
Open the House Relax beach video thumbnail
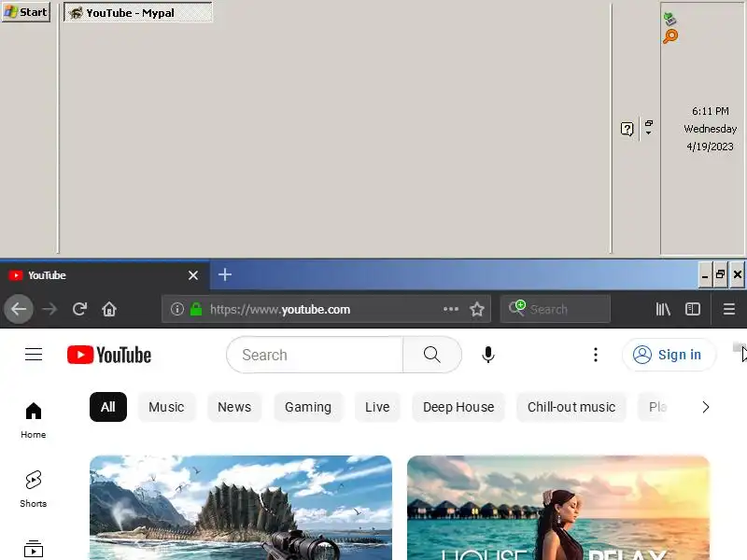(558, 508)
